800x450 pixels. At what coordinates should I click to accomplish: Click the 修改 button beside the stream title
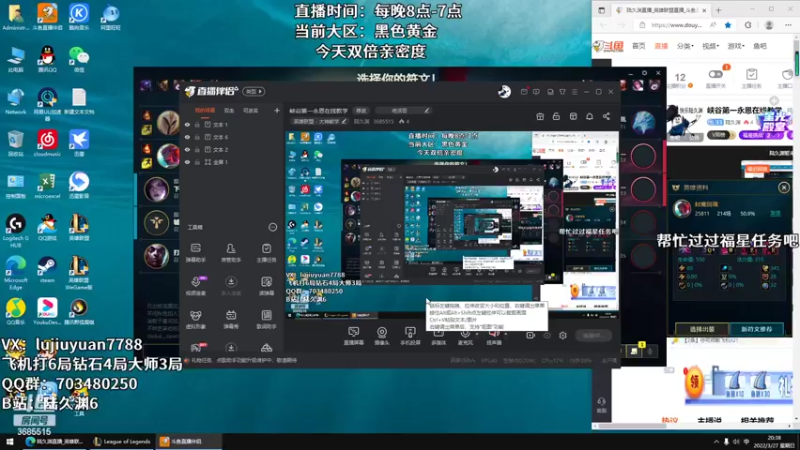[361, 110]
